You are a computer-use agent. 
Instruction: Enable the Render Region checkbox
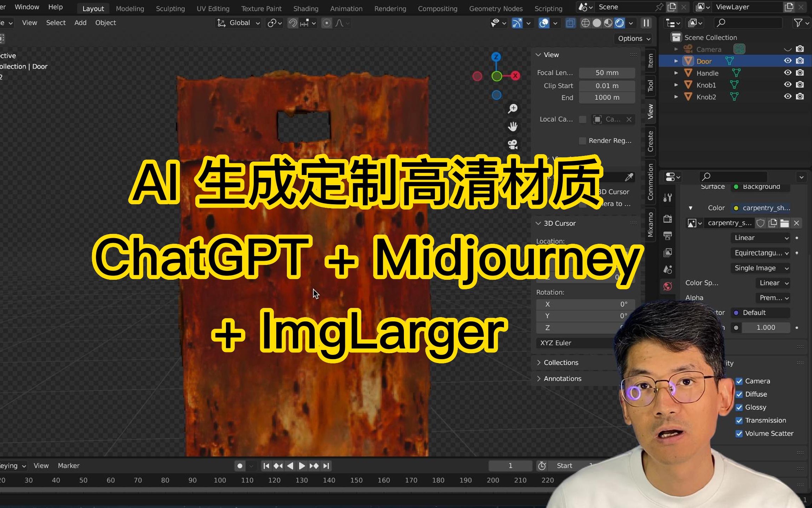(583, 140)
